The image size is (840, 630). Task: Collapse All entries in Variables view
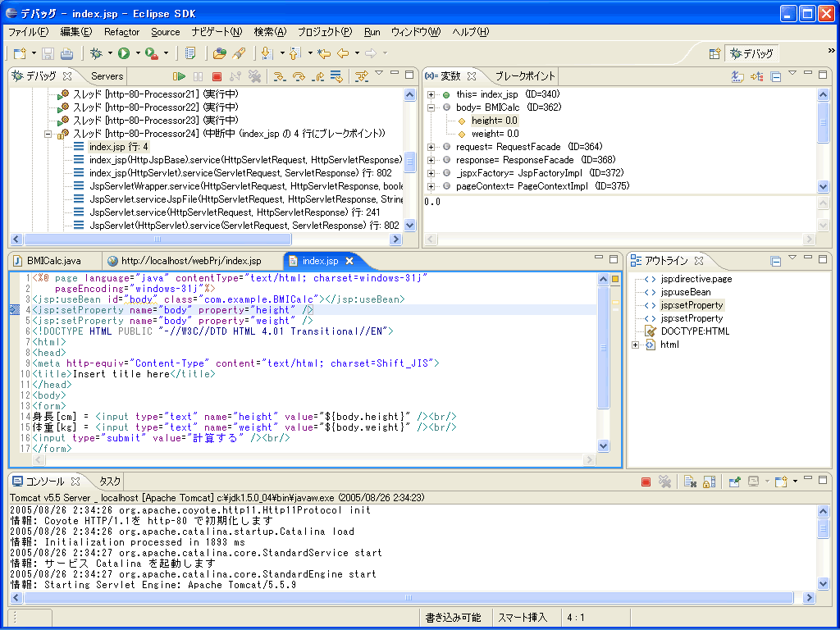click(x=775, y=75)
